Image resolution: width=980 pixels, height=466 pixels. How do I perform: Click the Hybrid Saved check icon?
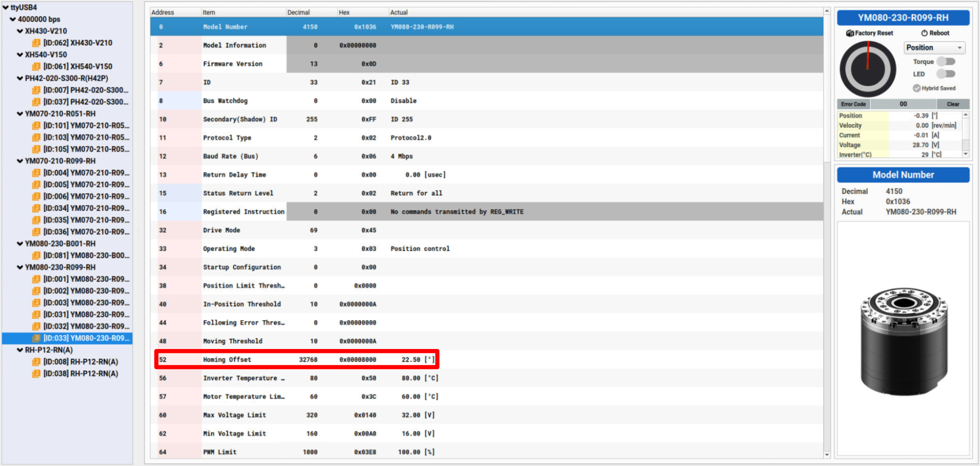916,88
